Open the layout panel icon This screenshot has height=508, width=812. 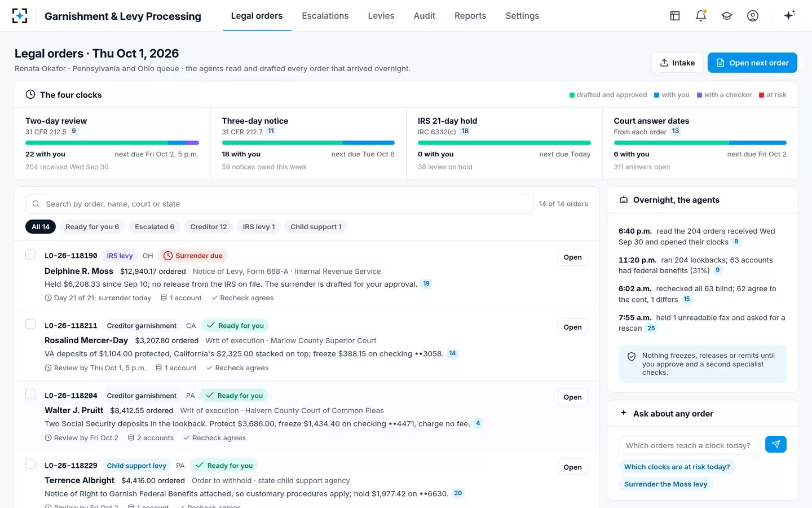pyautogui.click(x=675, y=16)
